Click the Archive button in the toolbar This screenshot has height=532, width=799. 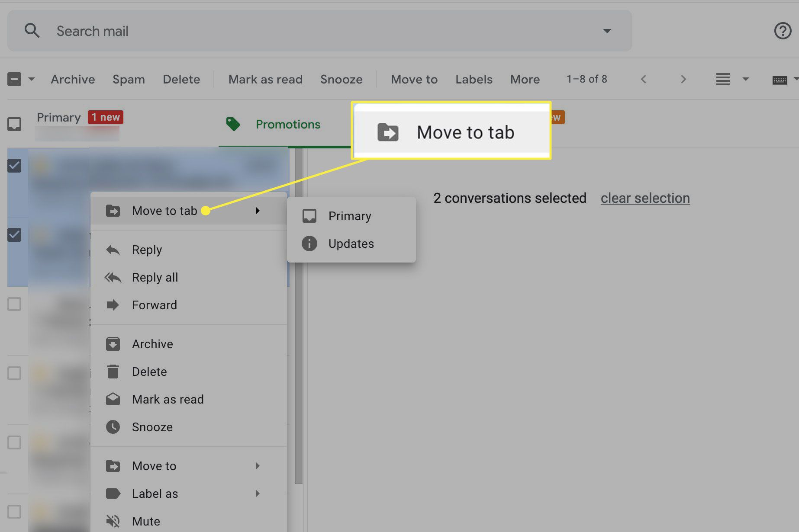(73, 79)
